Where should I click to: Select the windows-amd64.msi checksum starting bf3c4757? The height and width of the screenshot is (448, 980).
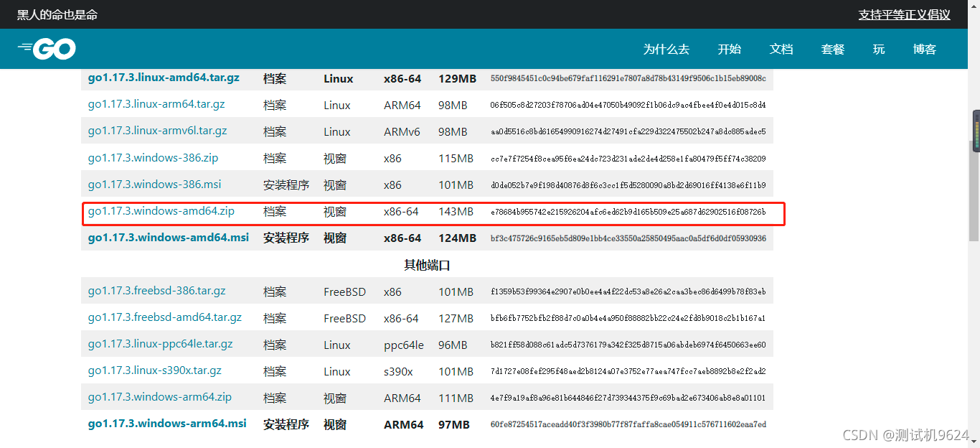[628, 238]
